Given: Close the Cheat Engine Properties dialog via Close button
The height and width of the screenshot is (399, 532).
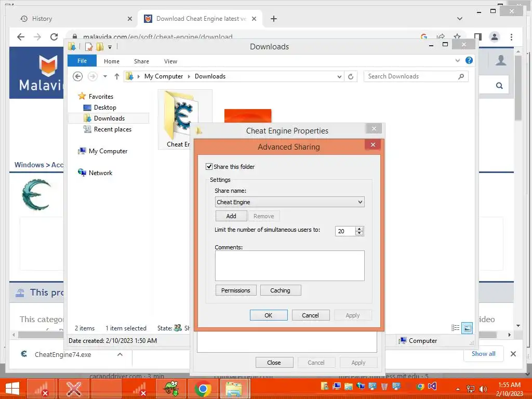Looking at the screenshot, I should pyautogui.click(x=274, y=362).
